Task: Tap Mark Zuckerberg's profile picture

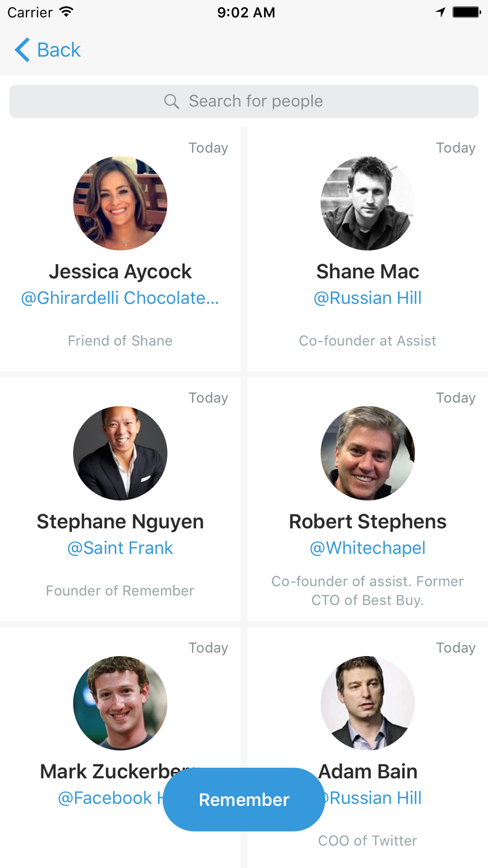Action: [120, 703]
